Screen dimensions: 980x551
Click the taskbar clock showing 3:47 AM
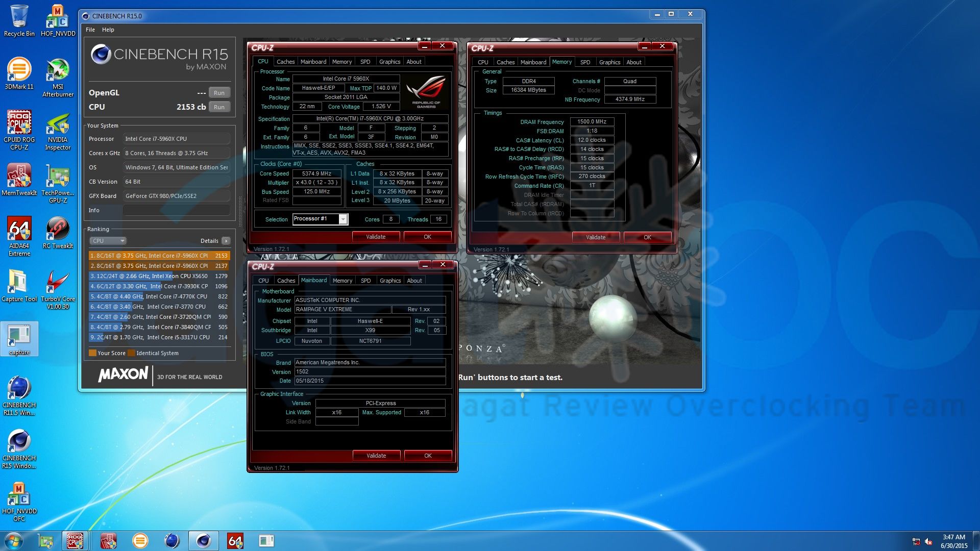point(954,541)
